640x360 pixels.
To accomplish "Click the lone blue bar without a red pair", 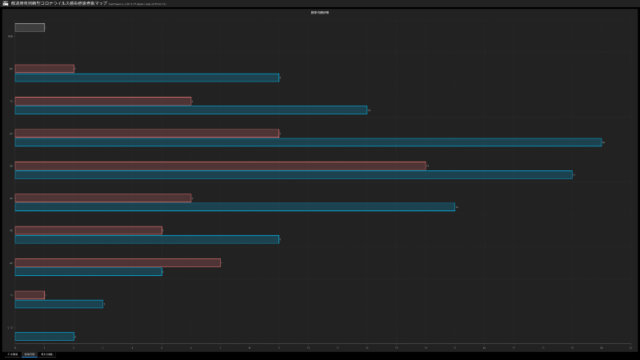I will [x=44, y=336].
